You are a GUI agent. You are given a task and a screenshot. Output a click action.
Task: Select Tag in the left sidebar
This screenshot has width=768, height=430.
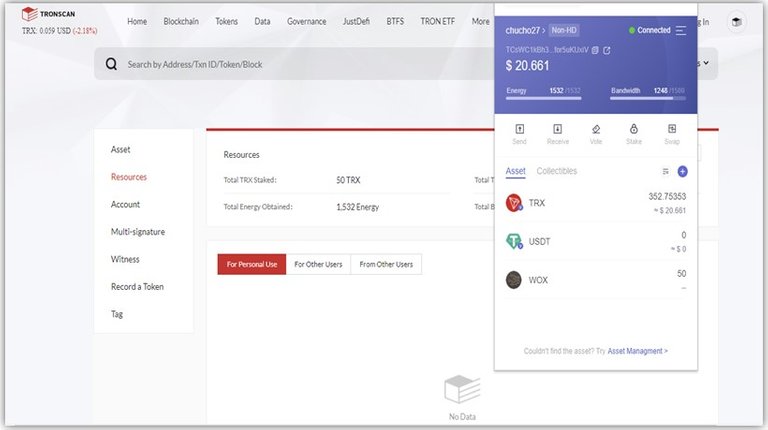pos(117,314)
